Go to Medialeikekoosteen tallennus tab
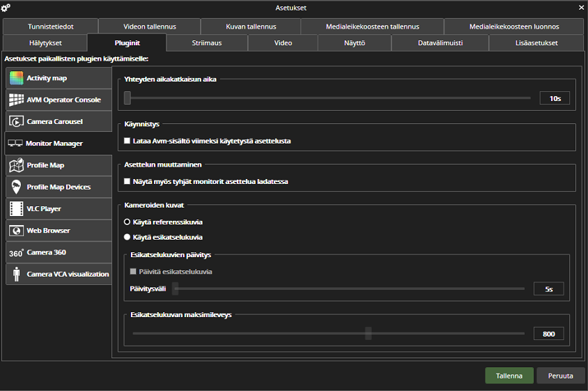 click(x=372, y=26)
